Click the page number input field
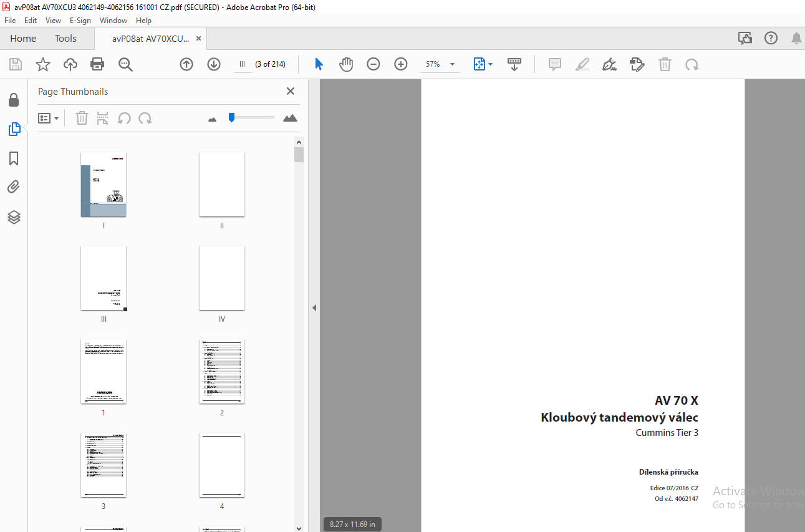 click(x=243, y=64)
